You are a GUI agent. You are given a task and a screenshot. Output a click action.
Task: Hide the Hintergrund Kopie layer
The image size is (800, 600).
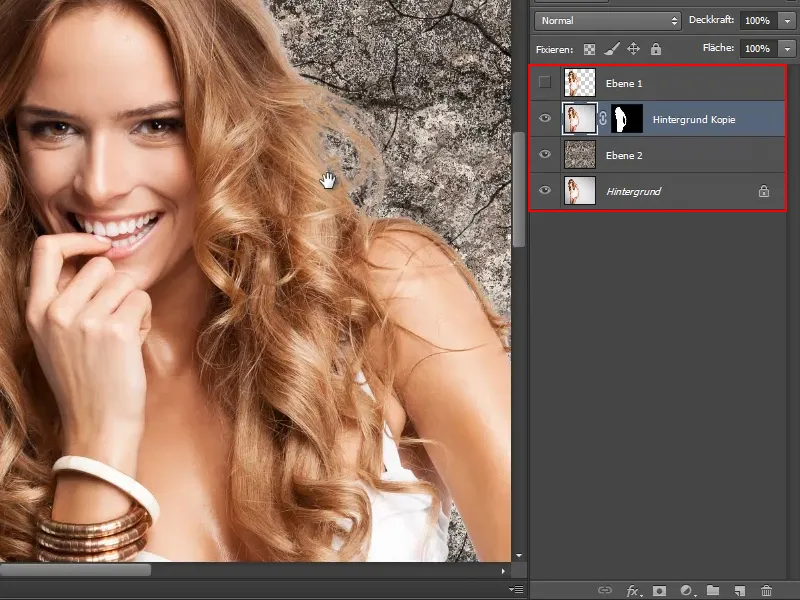(544, 119)
